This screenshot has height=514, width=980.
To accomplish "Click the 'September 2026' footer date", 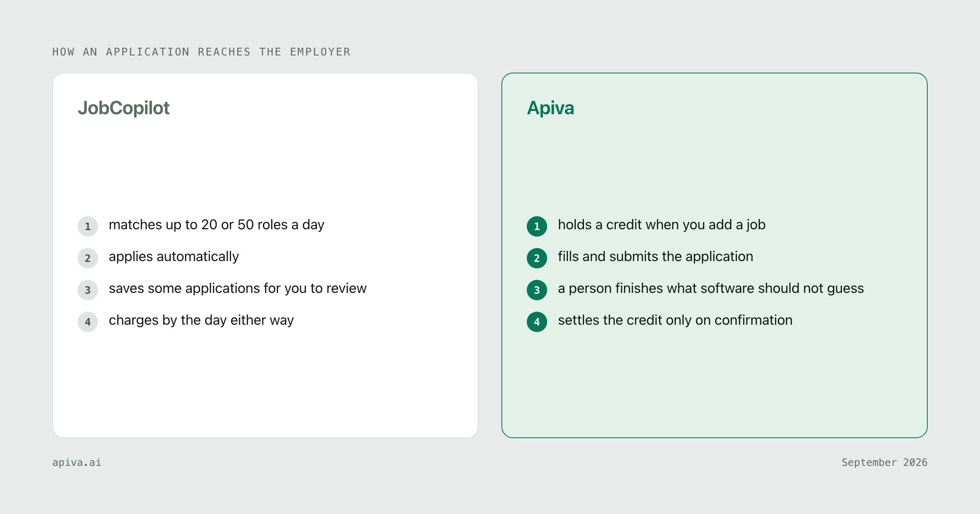I will click(x=884, y=462).
